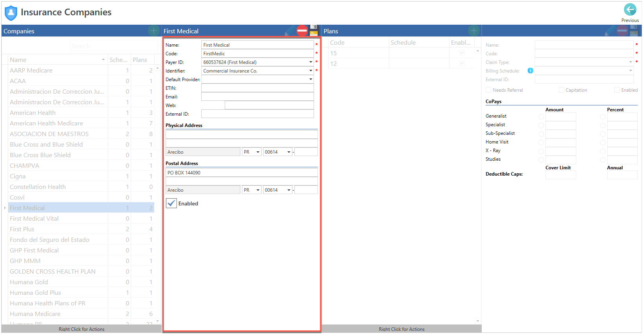
Task: Select First Plus company row
Action: point(81,229)
